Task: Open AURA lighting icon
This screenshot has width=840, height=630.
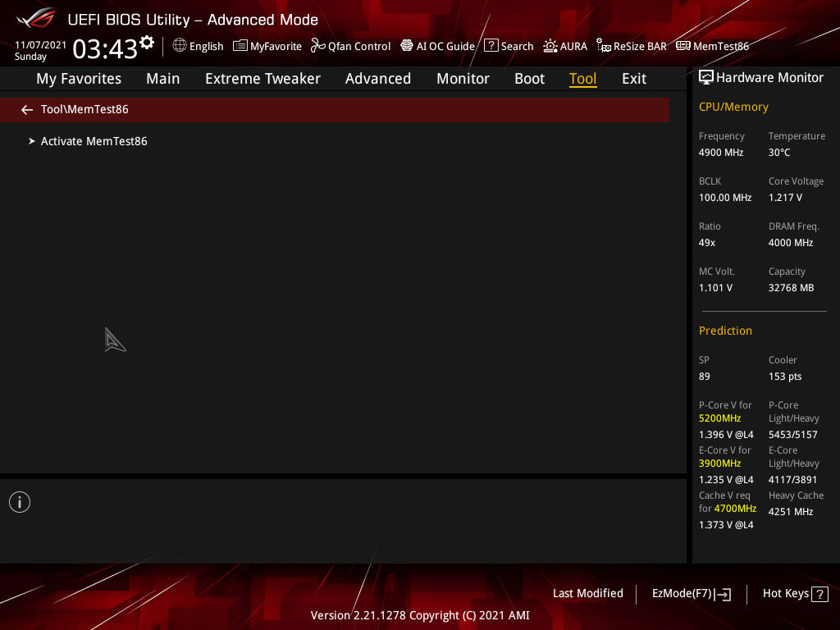Action: (550, 46)
